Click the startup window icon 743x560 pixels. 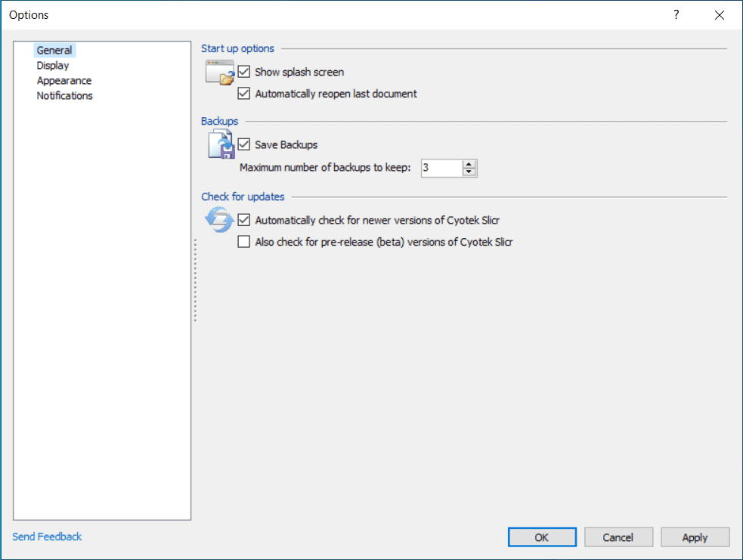tap(219, 73)
